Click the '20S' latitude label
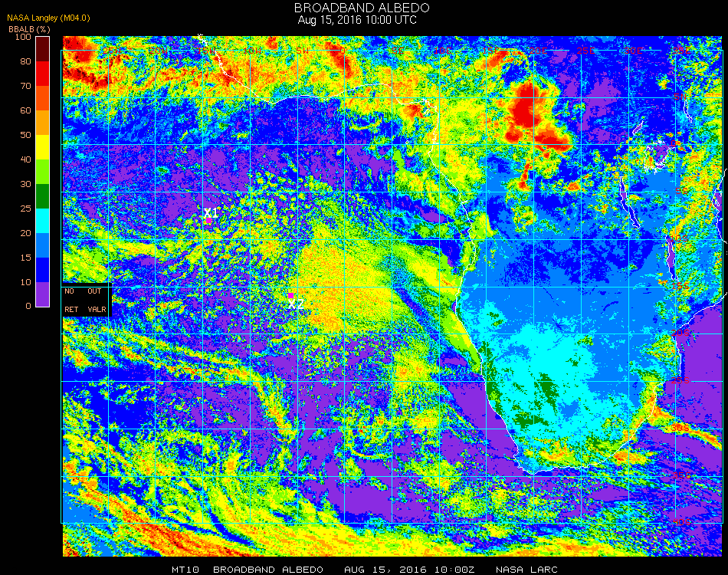This screenshot has width=728, height=575. click(x=680, y=333)
